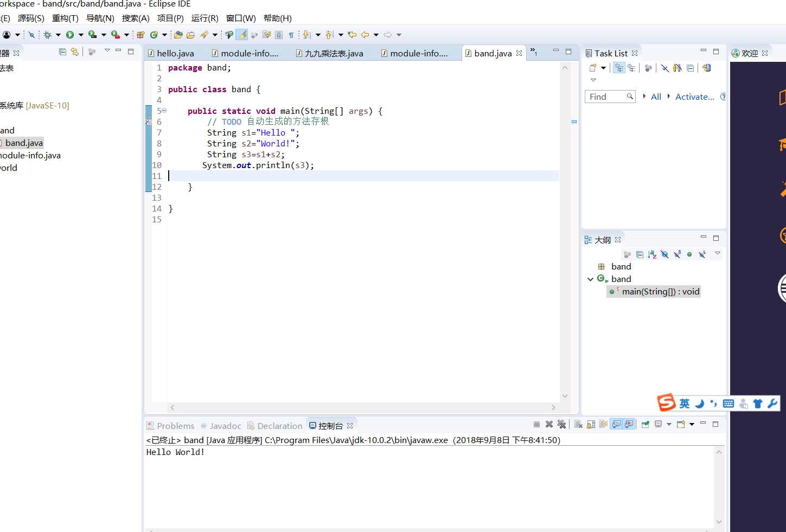This screenshot has width=786, height=532.
Task: Click Sogou IME wrench settings icon
Action: [x=772, y=403]
